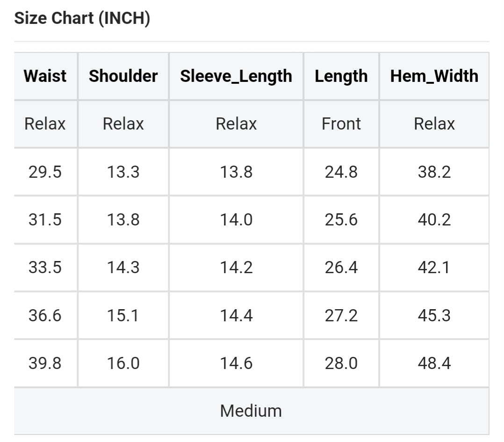The height and width of the screenshot is (442, 504).
Task: Select the 15.1 shoulder cell
Action: [x=123, y=315]
